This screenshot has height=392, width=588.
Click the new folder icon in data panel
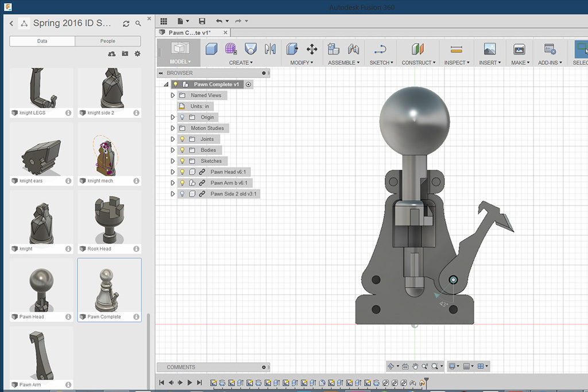[125, 54]
